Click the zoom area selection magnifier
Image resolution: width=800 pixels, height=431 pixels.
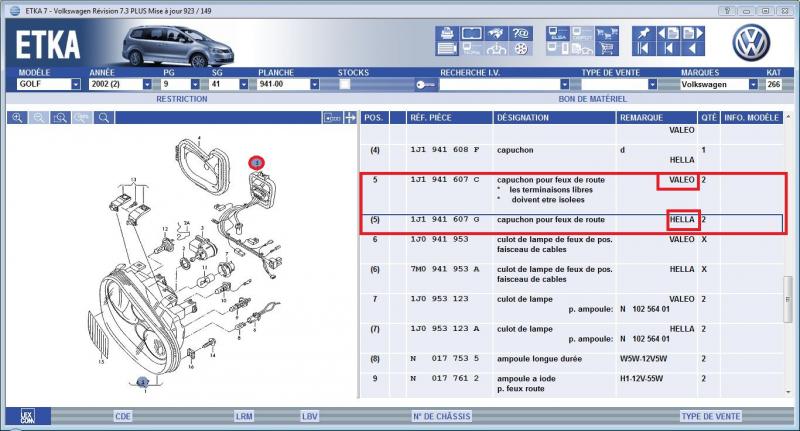[60, 118]
